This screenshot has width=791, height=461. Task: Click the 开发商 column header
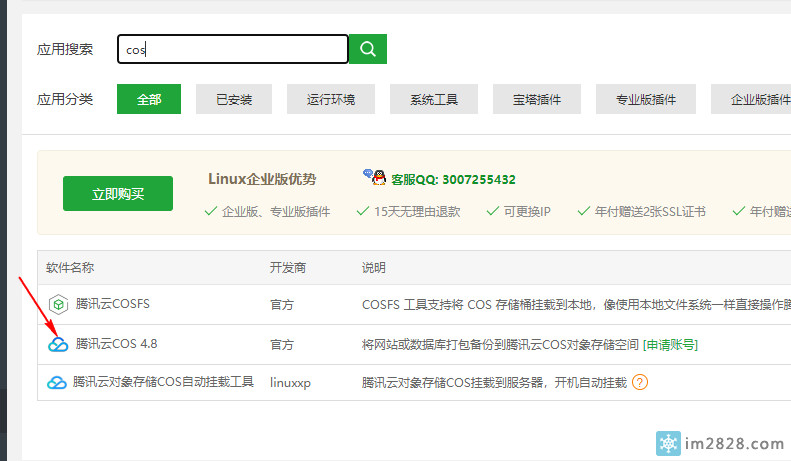click(288, 268)
